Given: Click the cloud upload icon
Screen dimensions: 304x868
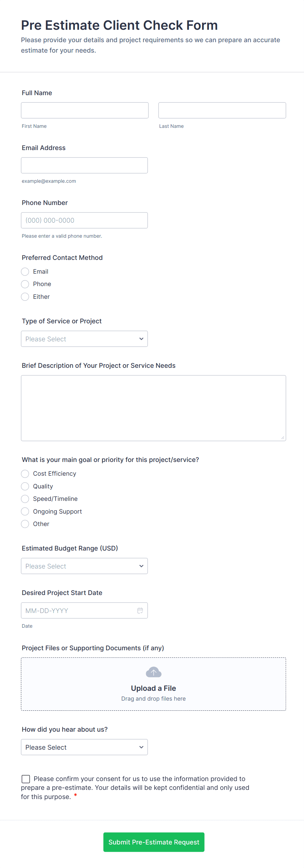Looking at the screenshot, I should pyautogui.click(x=153, y=672).
